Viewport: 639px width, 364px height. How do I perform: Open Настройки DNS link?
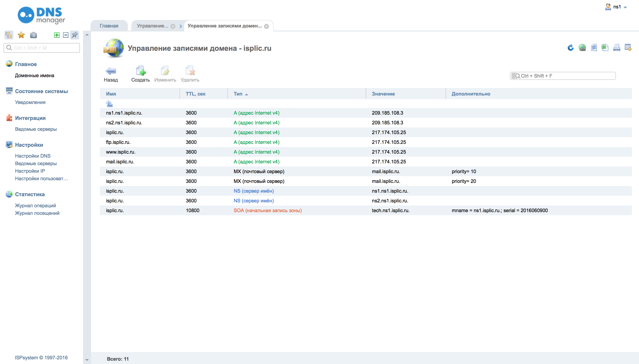33,156
